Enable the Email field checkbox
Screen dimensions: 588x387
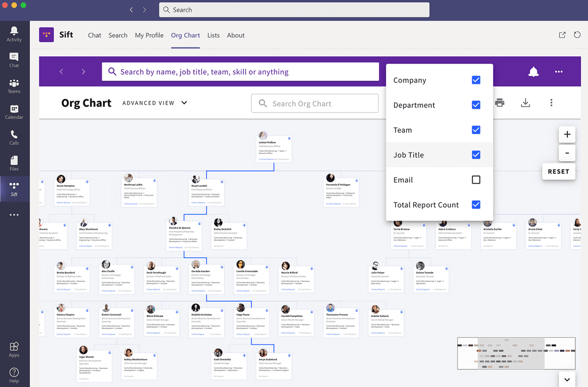(476, 179)
